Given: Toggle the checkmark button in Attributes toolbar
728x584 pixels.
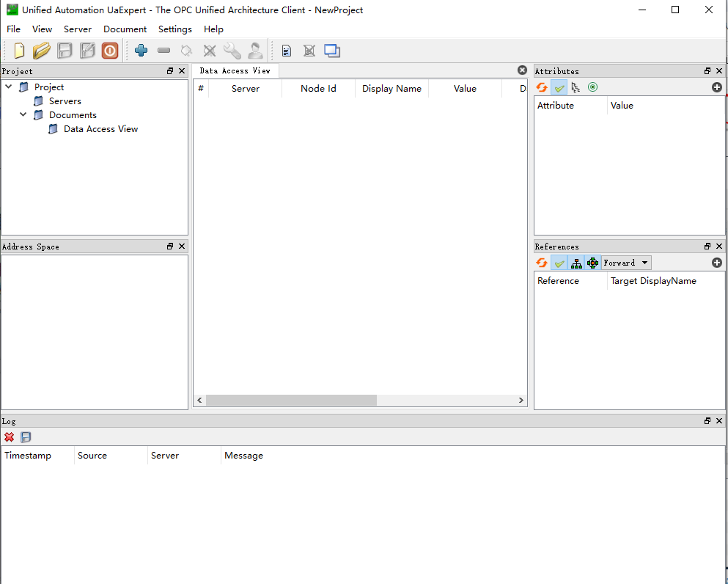Looking at the screenshot, I should tap(559, 87).
